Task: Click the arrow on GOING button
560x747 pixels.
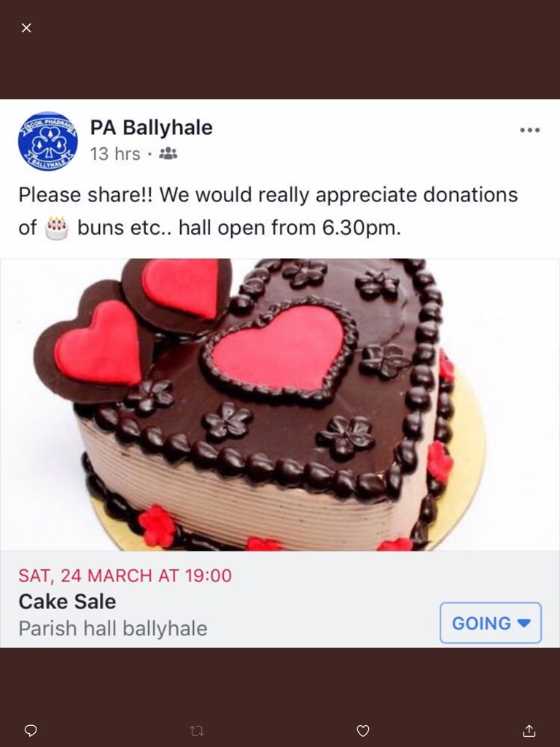Action: click(524, 623)
